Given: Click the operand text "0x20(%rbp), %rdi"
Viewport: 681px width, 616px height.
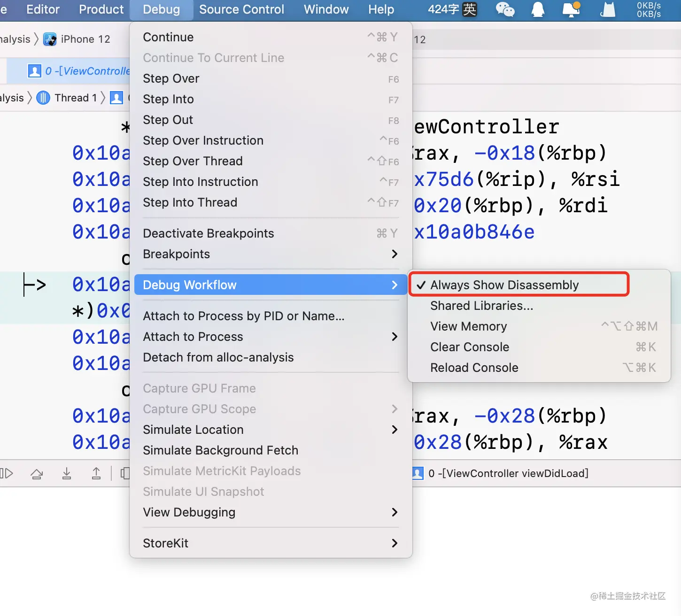Looking at the screenshot, I should pyautogui.click(x=511, y=206).
